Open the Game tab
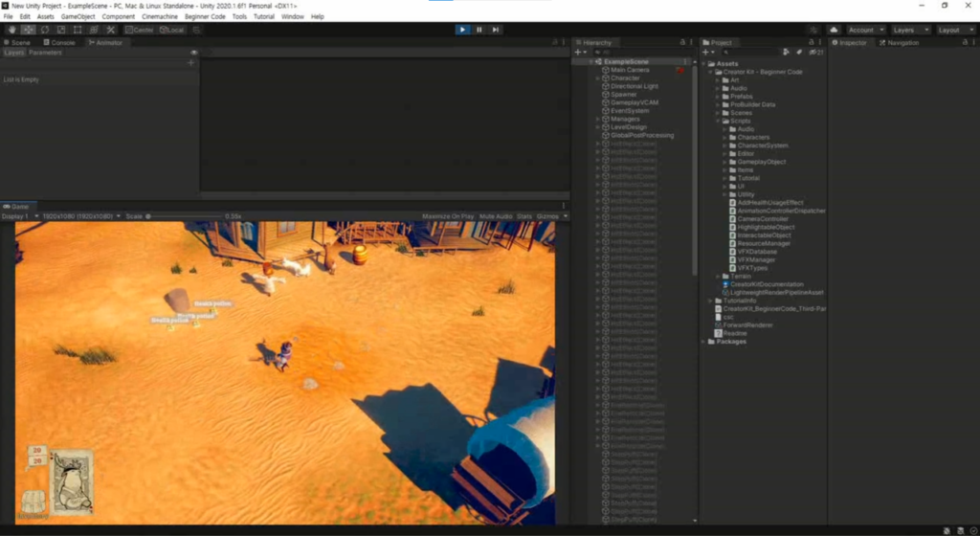 (x=17, y=206)
